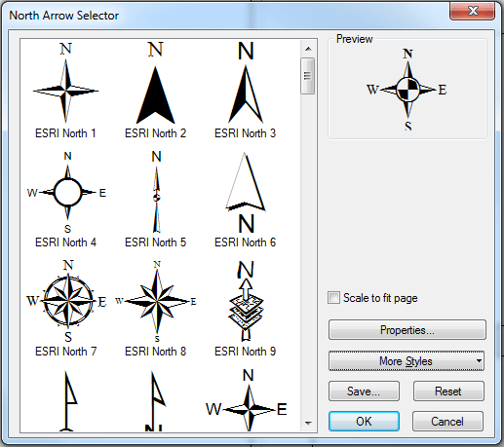Select ESRI North 4 compass symbol
The height and width of the screenshot is (447, 504).
[66, 199]
